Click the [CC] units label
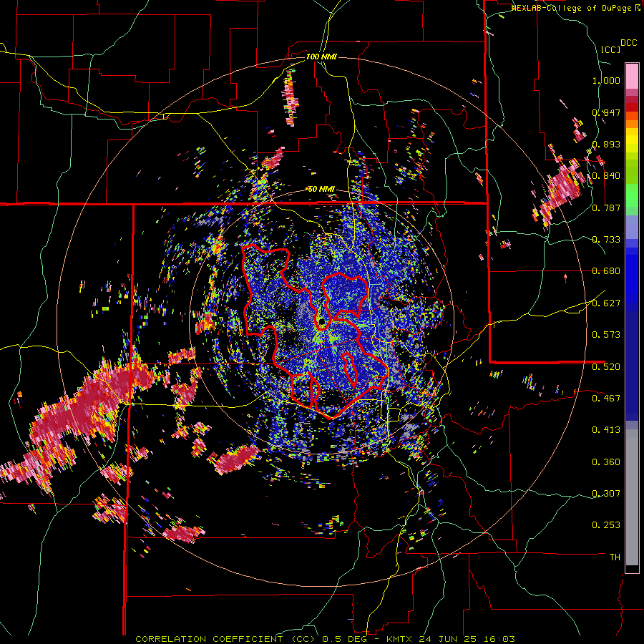This screenshot has height=644, width=644. (610, 49)
